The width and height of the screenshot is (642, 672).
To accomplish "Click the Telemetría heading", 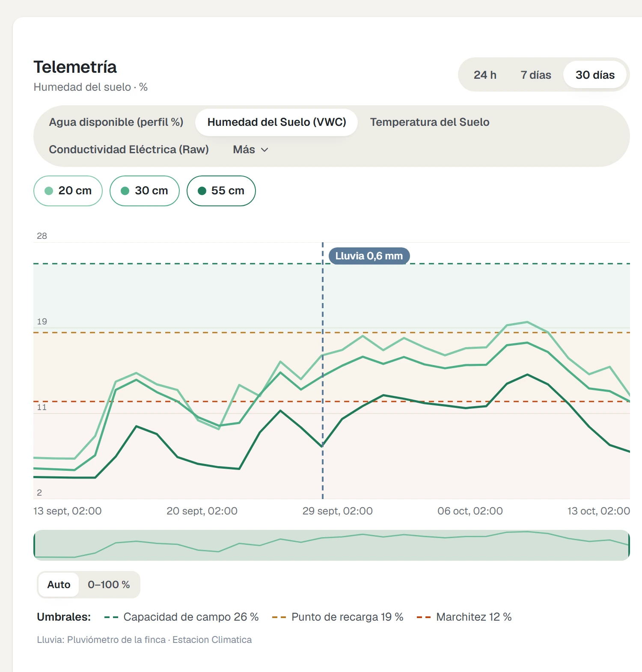I will click(75, 67).
